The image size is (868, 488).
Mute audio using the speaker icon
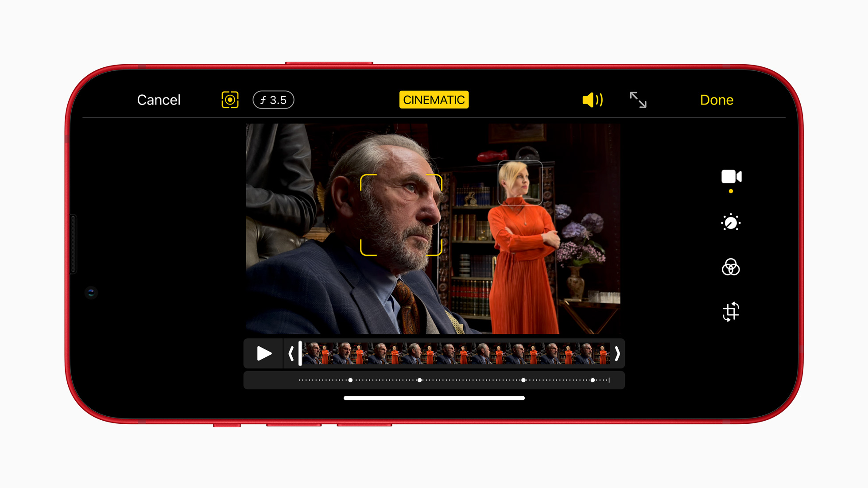(591, 99)
